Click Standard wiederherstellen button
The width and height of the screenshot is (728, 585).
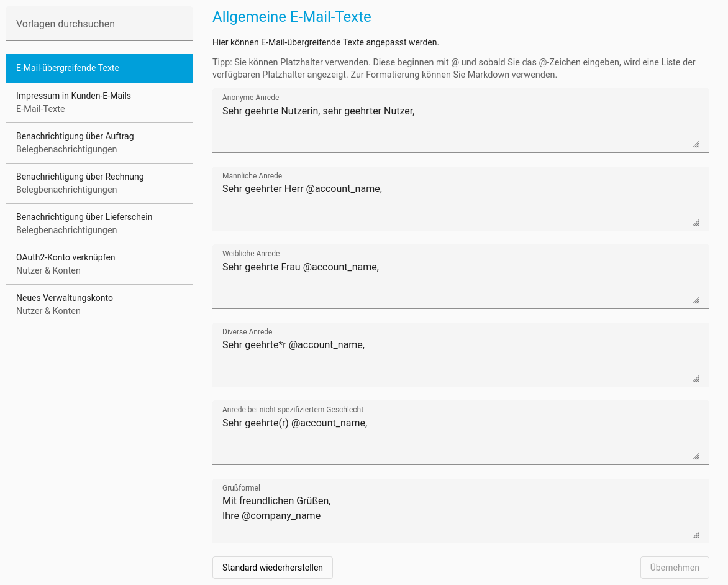tap(273, 568)
